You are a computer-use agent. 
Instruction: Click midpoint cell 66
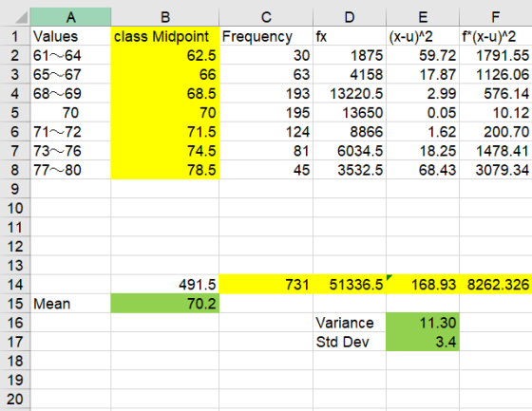tap(165, 74)
